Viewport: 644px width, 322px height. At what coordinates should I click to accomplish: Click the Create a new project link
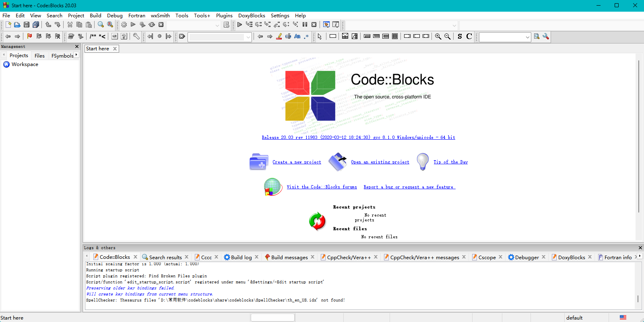[297, 162]
